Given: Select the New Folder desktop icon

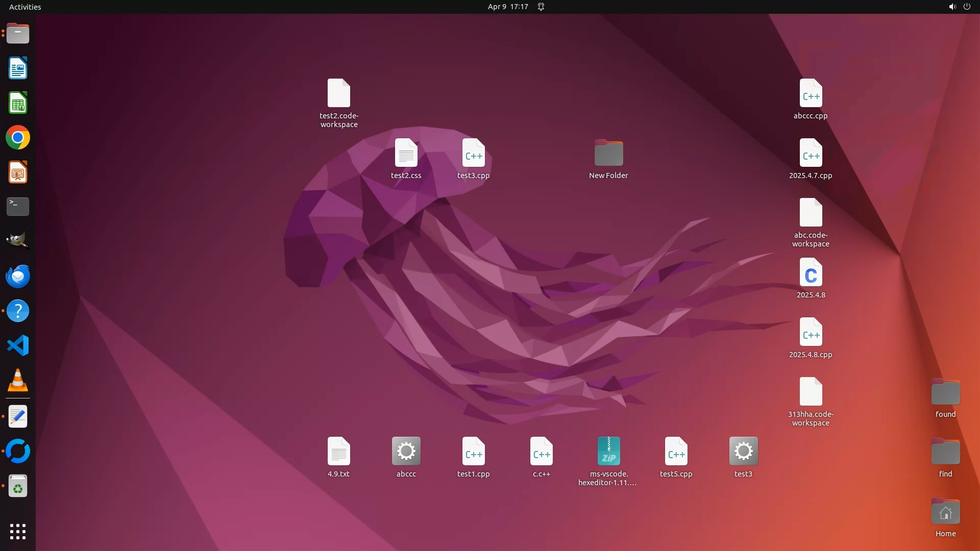Looking at the screenshot, I should (x=608, y=153).
